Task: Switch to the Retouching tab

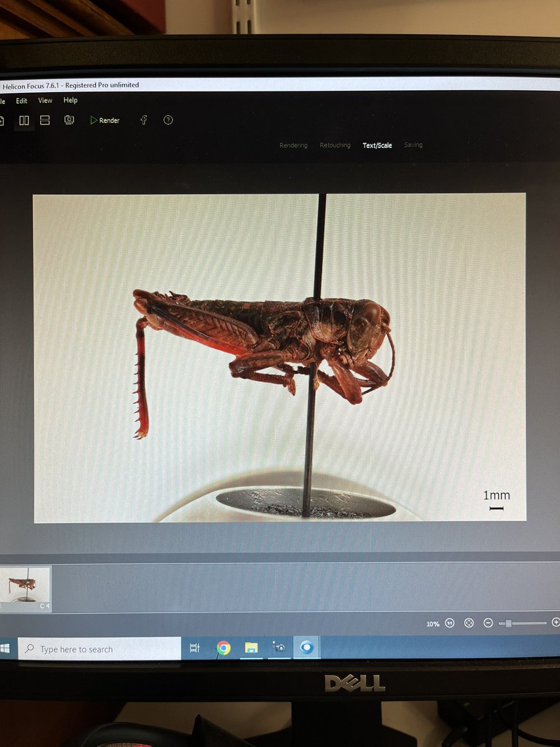Action: tap(335, 145)
